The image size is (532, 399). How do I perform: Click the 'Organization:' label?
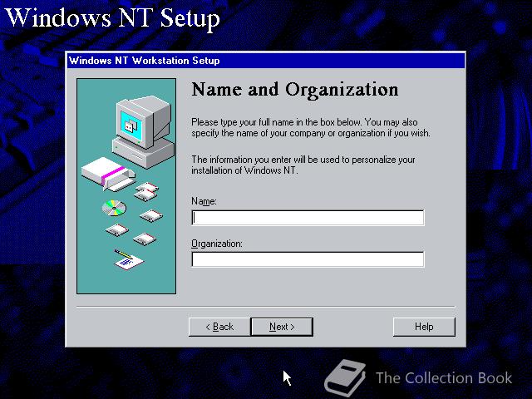point(217,244)
